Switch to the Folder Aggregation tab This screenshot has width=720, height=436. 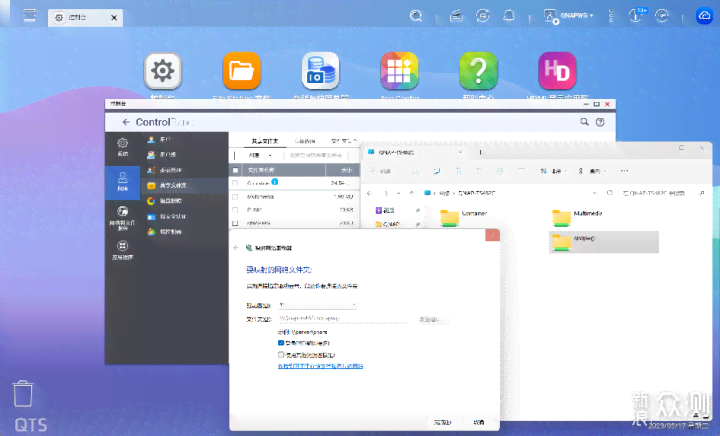point(344,141)
